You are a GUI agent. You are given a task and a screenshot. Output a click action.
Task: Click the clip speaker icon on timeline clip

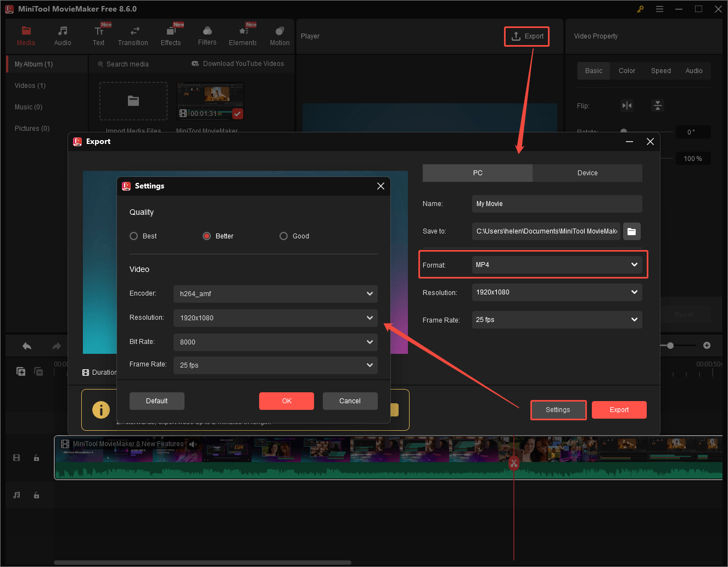click(193, 444)
